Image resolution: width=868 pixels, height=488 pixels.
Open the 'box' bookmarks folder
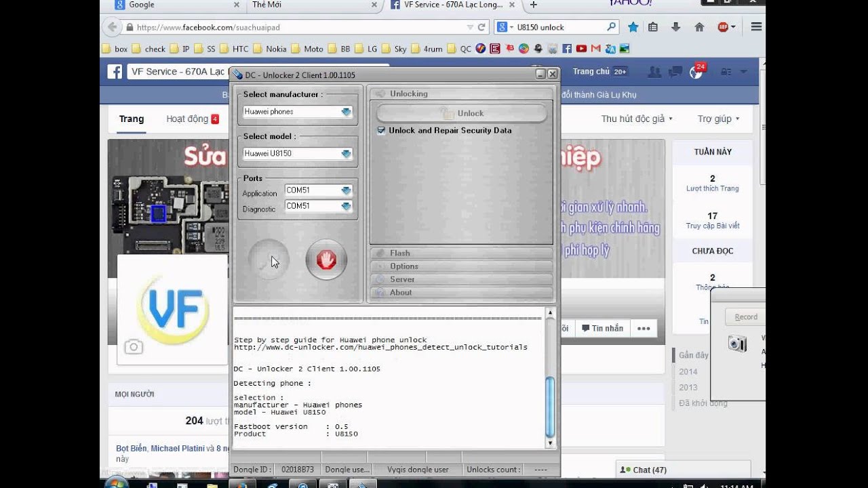pyautogui.click(x=115, y=49)
